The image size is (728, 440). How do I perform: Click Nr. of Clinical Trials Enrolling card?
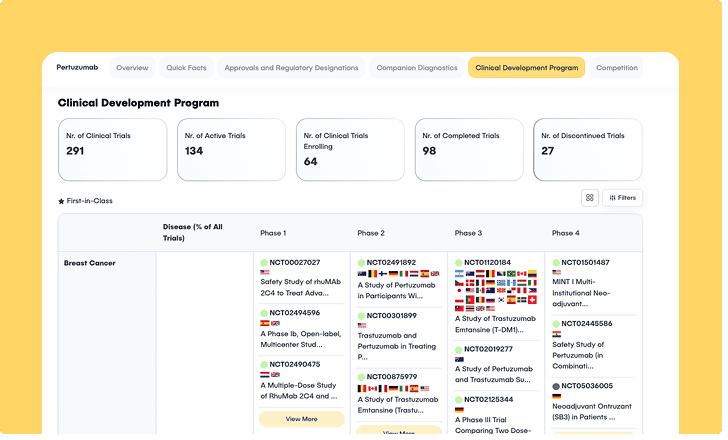tap(350, 149)
